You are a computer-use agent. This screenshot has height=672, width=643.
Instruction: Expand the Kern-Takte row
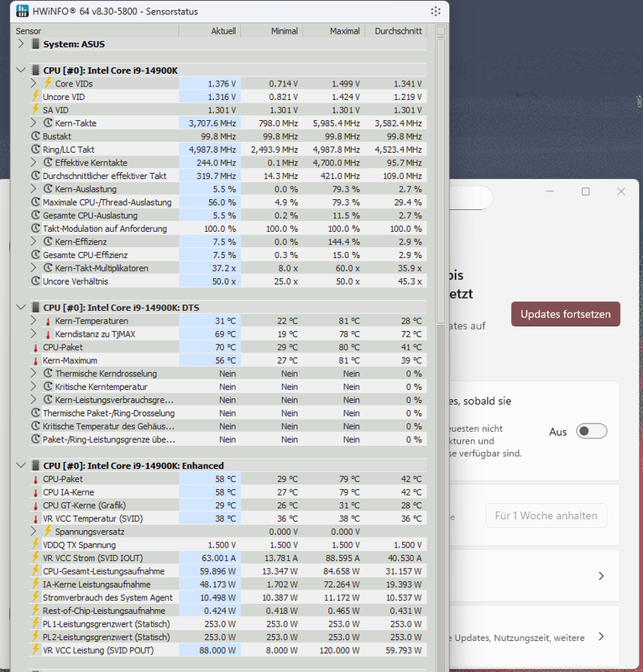(x=34, y=123)
